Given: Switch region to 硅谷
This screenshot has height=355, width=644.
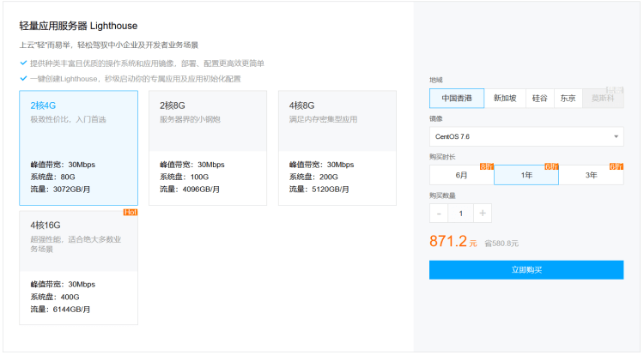Looking at the screenshot, I should (540, 99).
